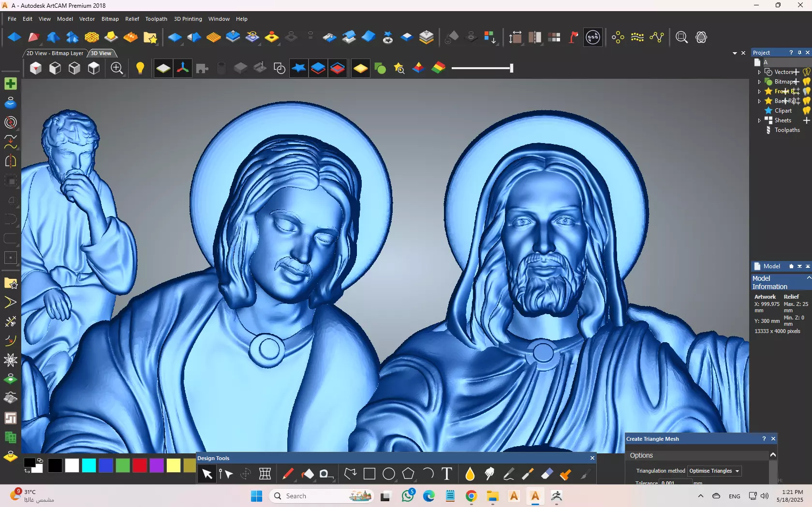Pick the cyan colour swatch

pyautogui.click(x=89, y=465)
